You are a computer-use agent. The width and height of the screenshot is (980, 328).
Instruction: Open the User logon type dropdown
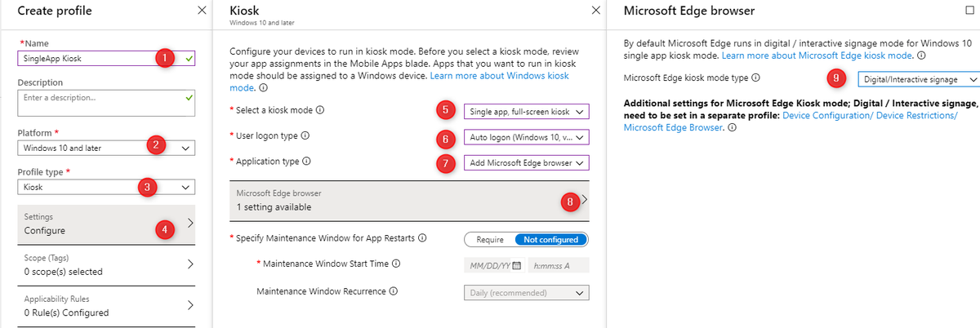[x=525, y=137]
